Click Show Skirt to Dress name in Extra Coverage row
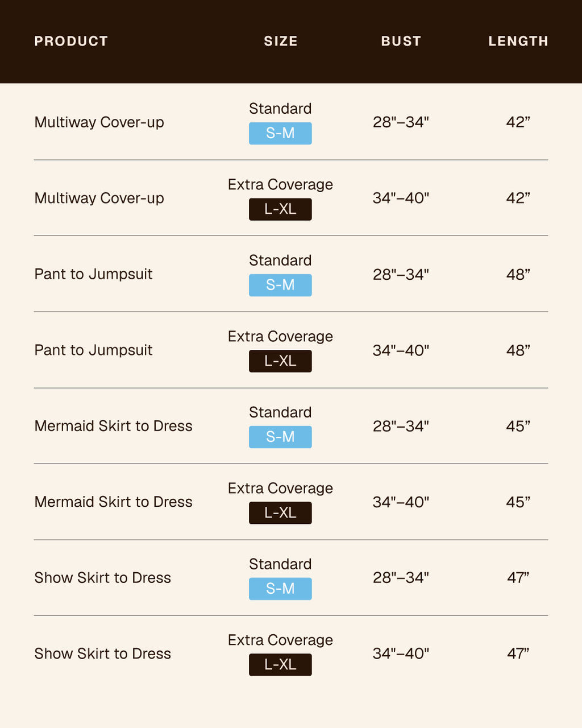The height and width of the screenshot is (728, 582). click(102, 653)
